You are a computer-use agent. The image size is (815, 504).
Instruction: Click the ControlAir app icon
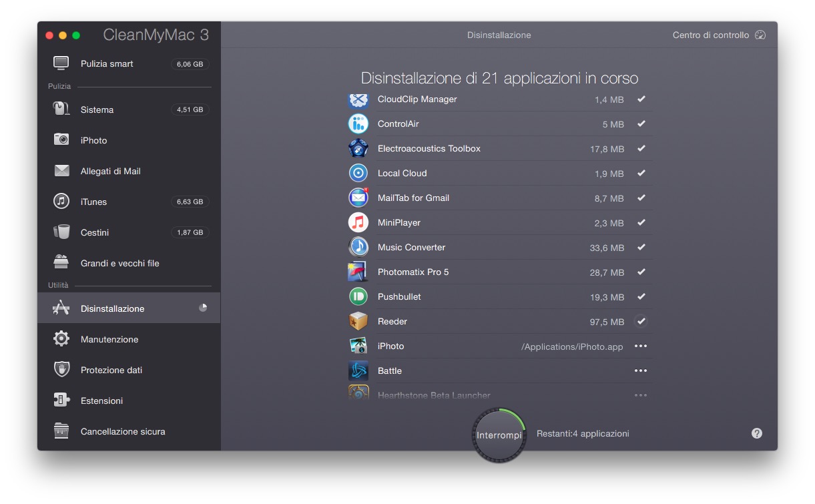coord(358,123)
